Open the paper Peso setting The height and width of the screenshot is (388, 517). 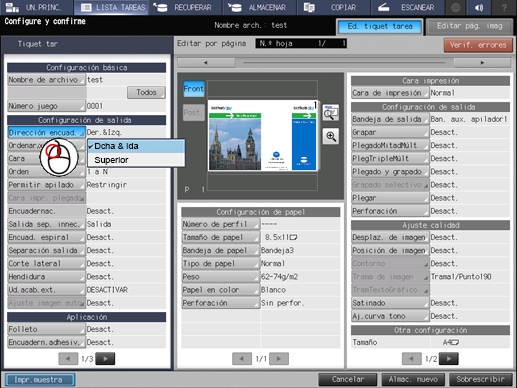(x=221, y=277)
